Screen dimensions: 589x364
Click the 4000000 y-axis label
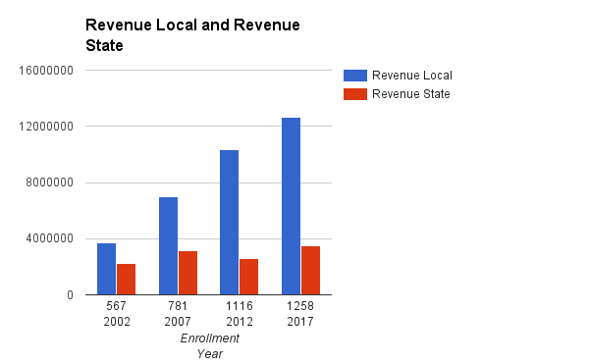click(x=50, y=238)
